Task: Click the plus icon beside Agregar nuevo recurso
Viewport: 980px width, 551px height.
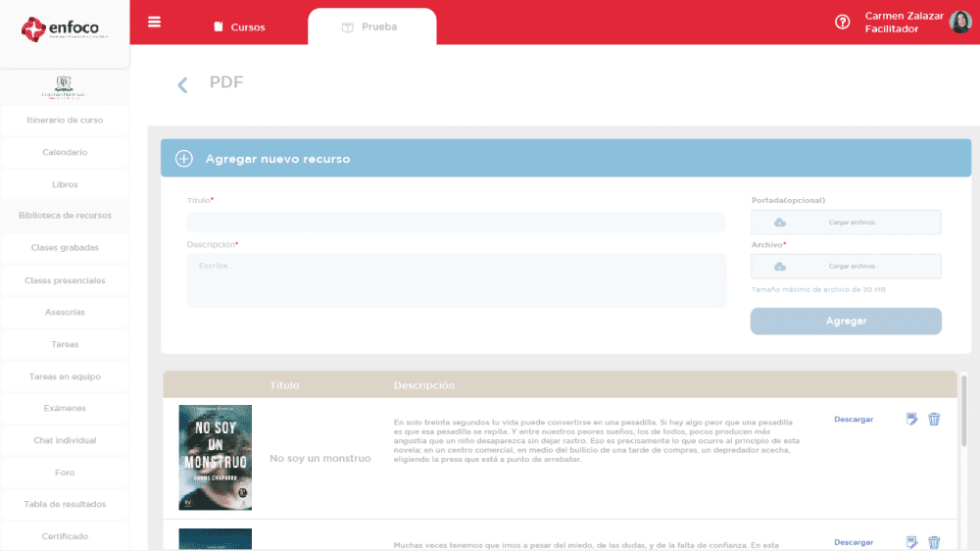Action: 183,159
